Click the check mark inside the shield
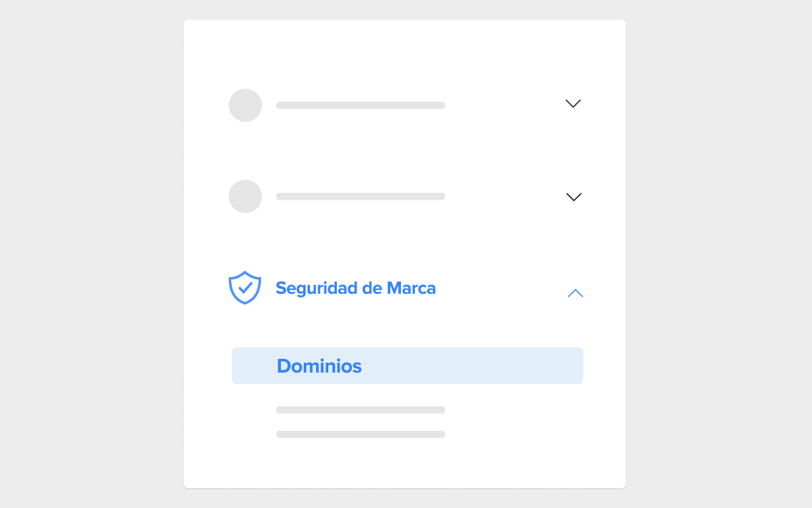 click(x=246, y=287)
